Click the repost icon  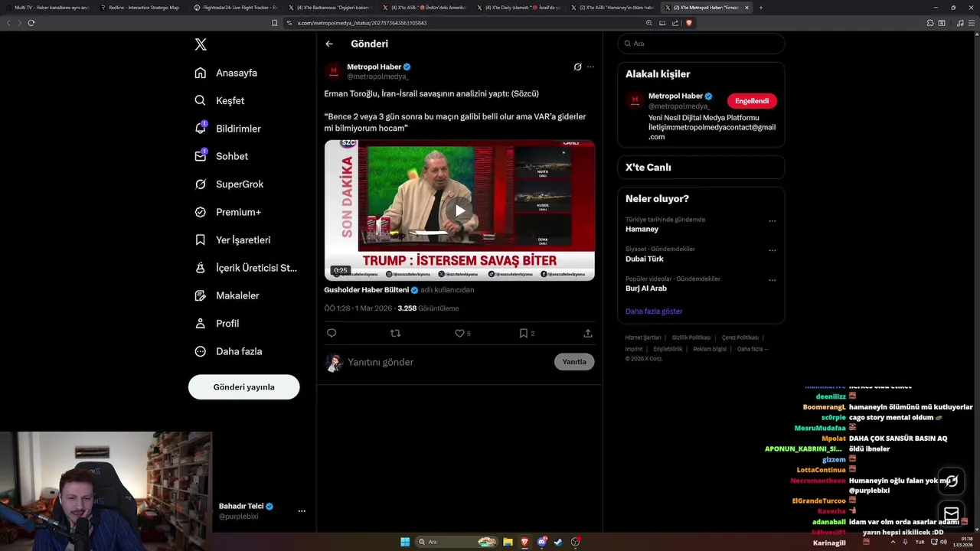396,334
